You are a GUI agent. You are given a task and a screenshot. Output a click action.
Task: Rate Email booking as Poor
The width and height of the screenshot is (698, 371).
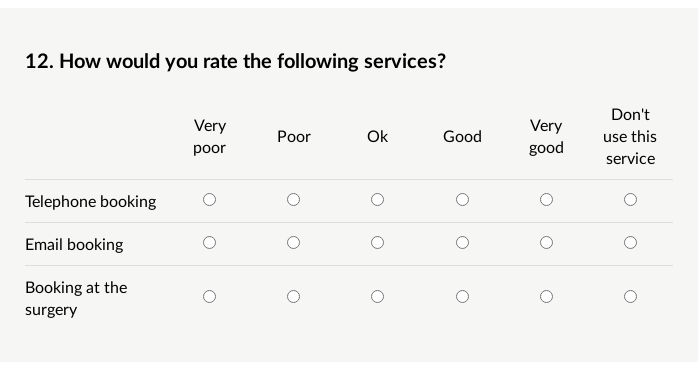tap(293, 243)
